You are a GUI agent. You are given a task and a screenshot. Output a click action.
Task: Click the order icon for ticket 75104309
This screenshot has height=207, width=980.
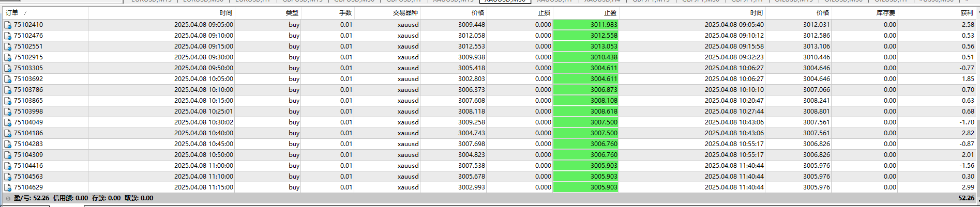pos(8,155)
